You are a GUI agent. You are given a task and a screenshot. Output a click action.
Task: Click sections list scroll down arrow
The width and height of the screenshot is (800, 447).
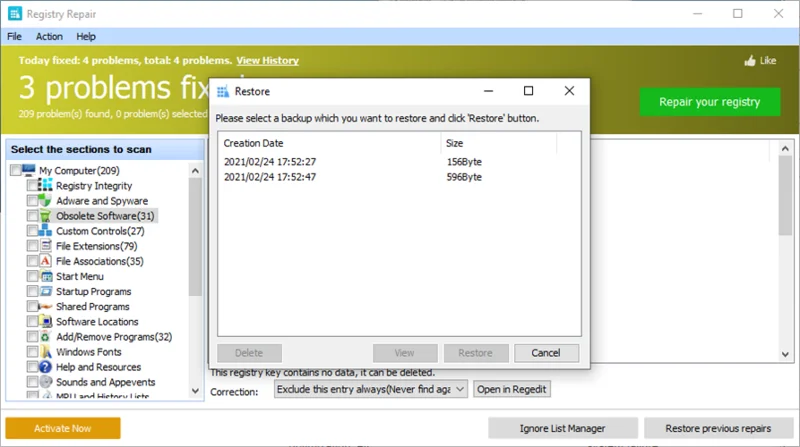coord(195,391)
